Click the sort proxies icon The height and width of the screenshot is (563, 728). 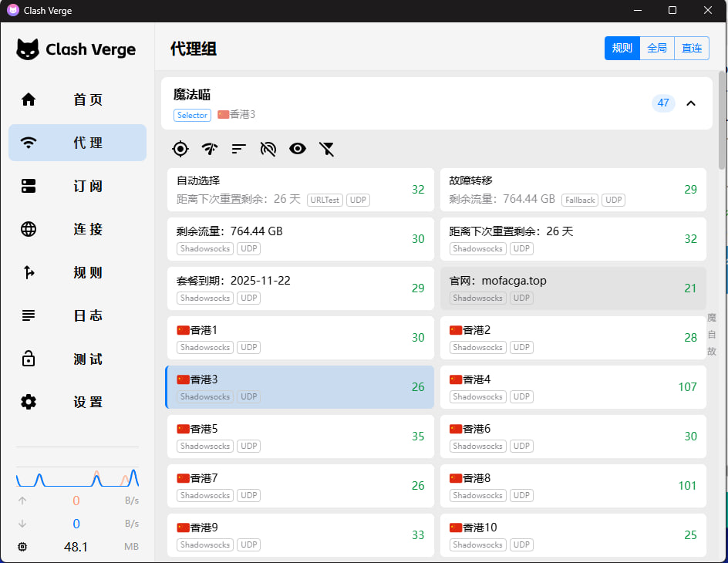point(239,149)
